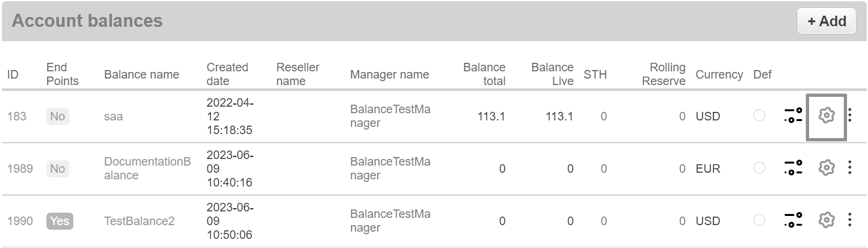Click the Balance total column header
This screenshot has width=868, height=248.
(x=484, y=74)
